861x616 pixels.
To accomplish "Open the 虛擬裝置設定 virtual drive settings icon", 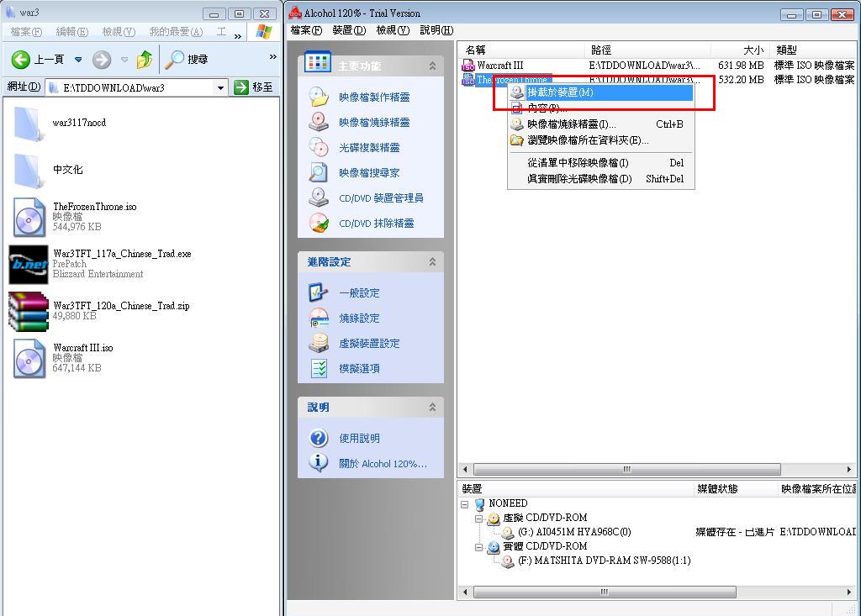I will point(319,343).
